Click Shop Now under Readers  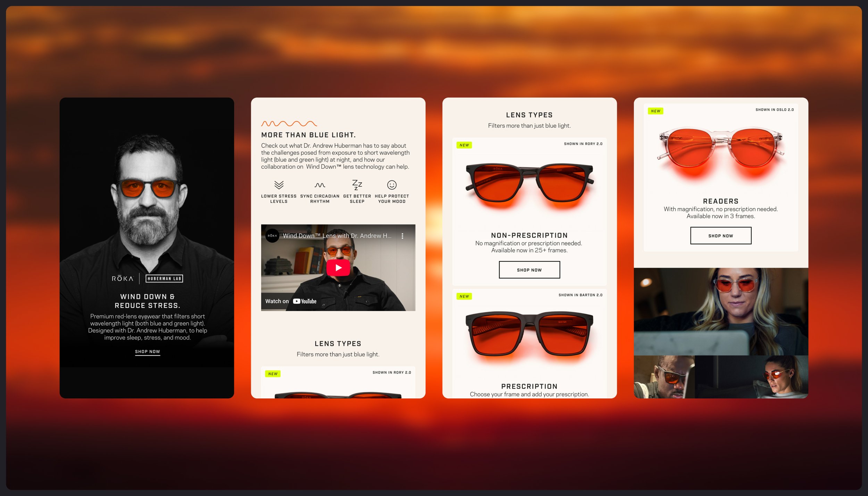720,236
